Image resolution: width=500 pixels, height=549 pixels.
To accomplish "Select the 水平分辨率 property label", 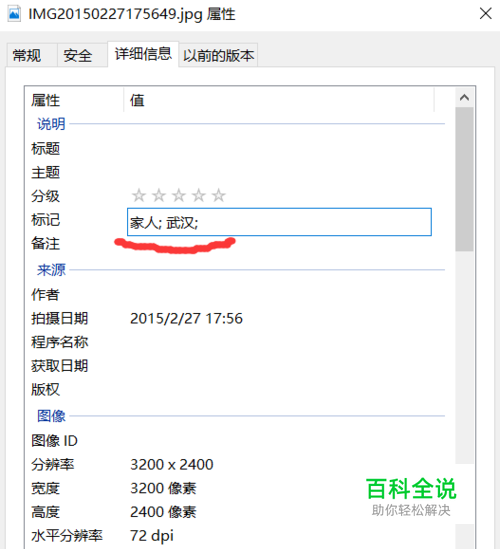I will pyautogui.click(x=67, y=536).
